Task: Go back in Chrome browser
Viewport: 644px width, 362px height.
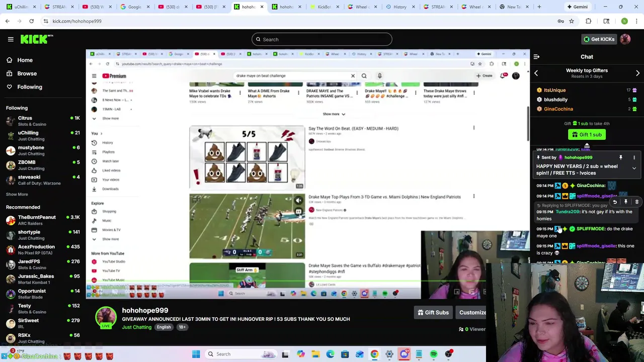Action: coord(7,21)
